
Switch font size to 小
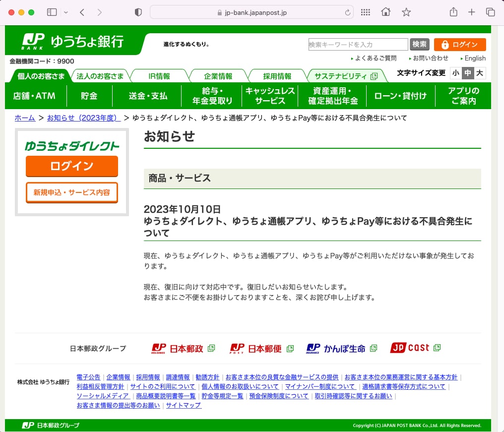coord(455,73)
